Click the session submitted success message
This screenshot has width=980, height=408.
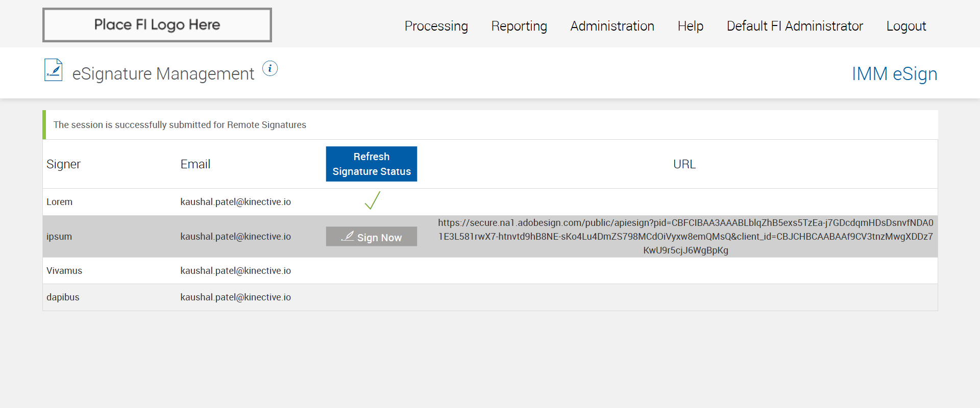(180, 125)
